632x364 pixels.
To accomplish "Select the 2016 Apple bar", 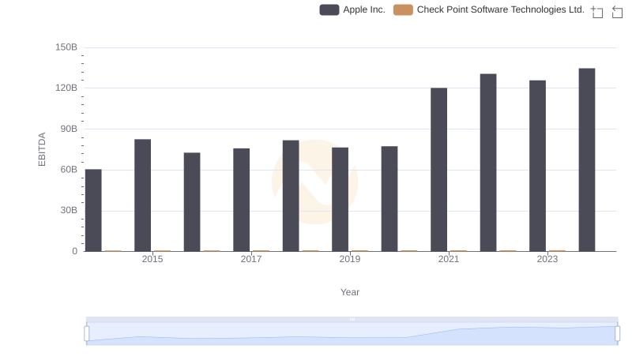I will [x=192, y=202].
